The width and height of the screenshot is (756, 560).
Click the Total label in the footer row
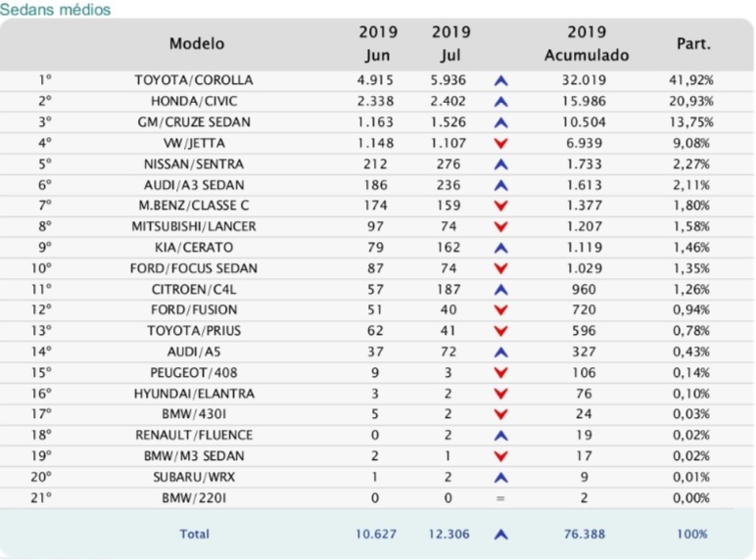[x=194, y=534]
